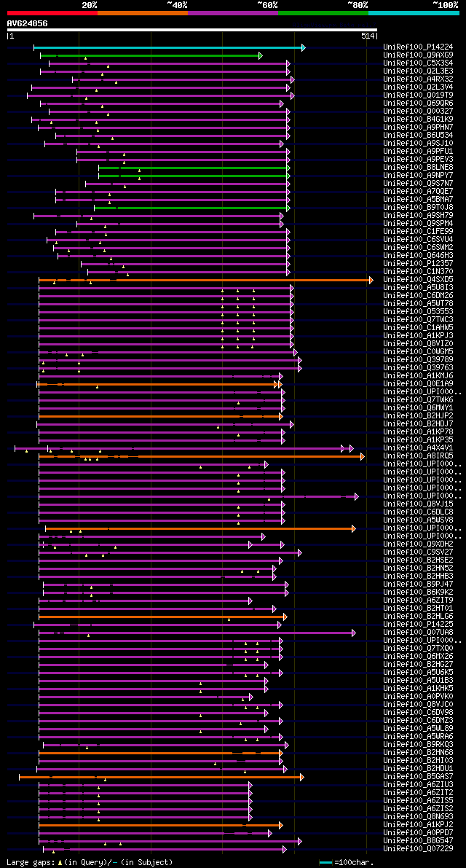466x868 pixels.
Task: Click the UniRef100_Q7TWC3 entry
Action: [x=418, y=320]
